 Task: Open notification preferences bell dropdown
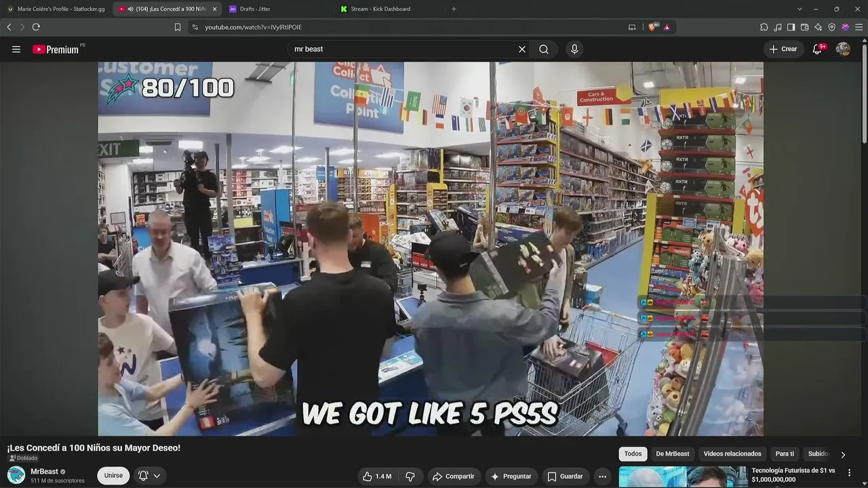149,476
